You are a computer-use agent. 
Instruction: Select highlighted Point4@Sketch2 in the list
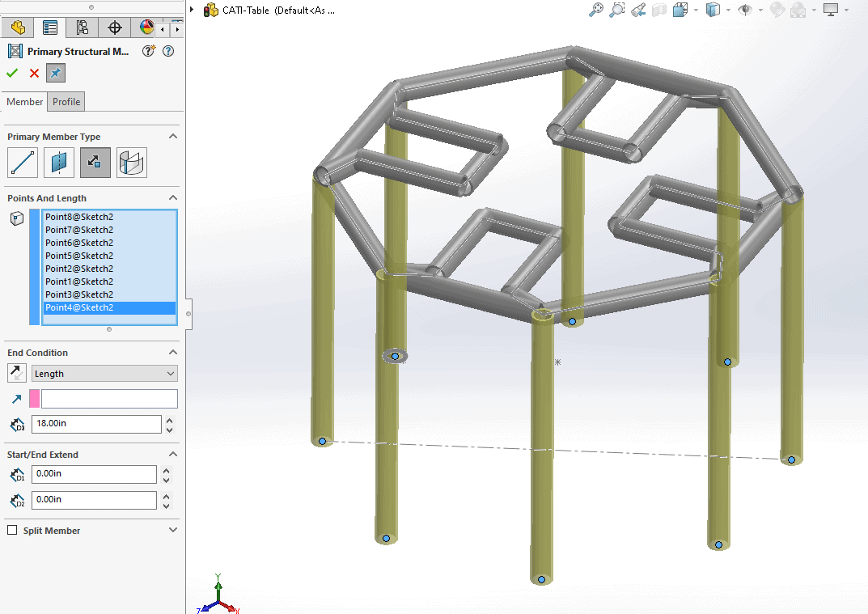(109, 308)
